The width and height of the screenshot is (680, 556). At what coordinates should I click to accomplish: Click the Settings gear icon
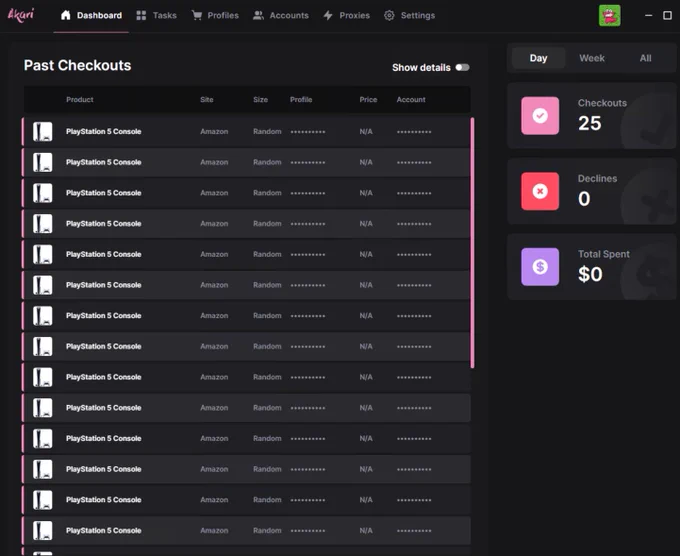389,16
